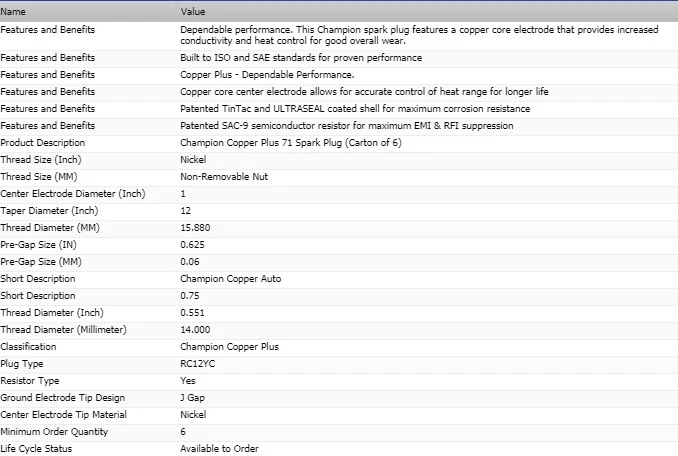Select the 'Built to ISO and SAE standards' value
Viewport: 678px width, 456px height.
click(301, 57)
